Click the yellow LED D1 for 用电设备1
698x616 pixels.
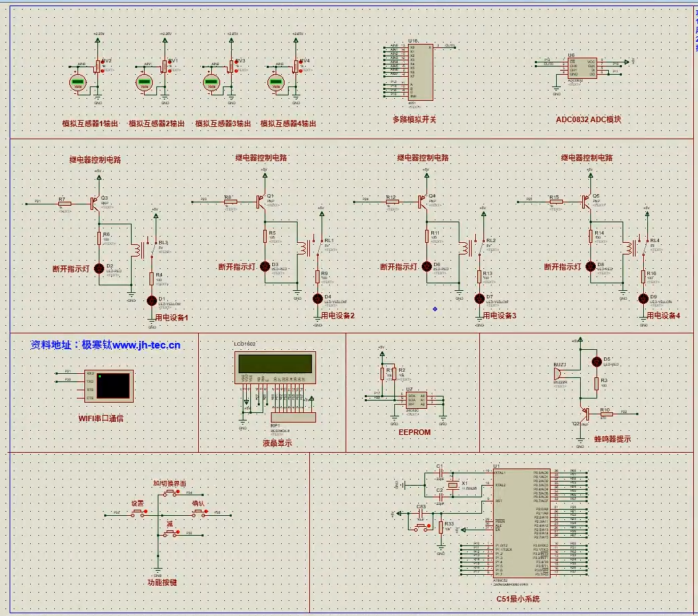152,300
